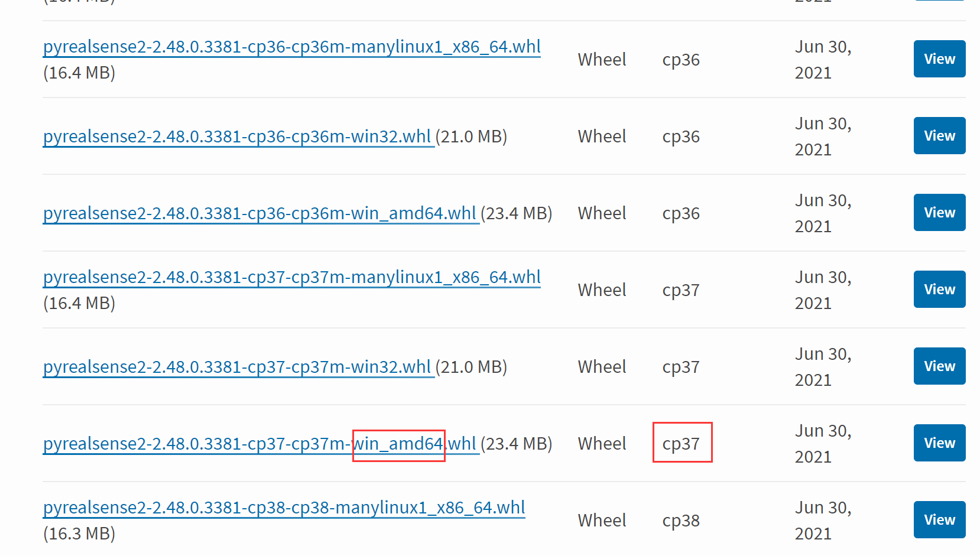Open the cp36 manylinux1 x86_64 wheel link

click(x=290, y=46)
